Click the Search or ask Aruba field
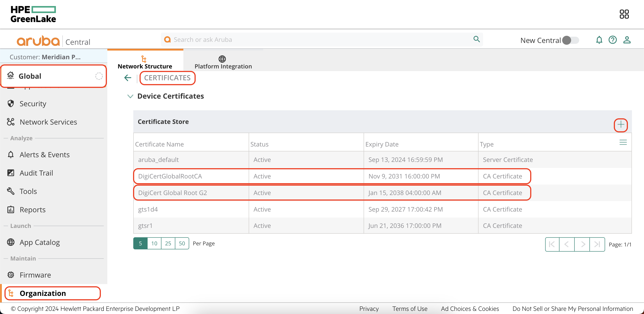Screen dimensions: 644x314 (x=322, y=40)
